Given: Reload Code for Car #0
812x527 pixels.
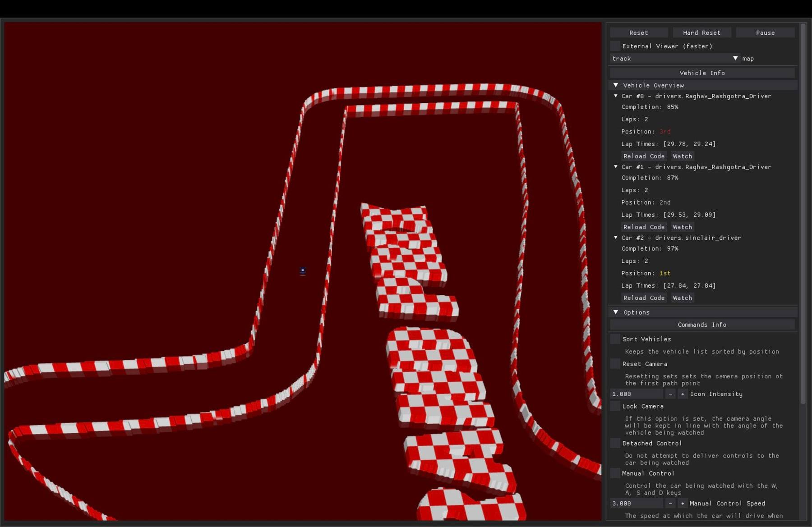Looking at the screenshot, I should coord(644,156).
